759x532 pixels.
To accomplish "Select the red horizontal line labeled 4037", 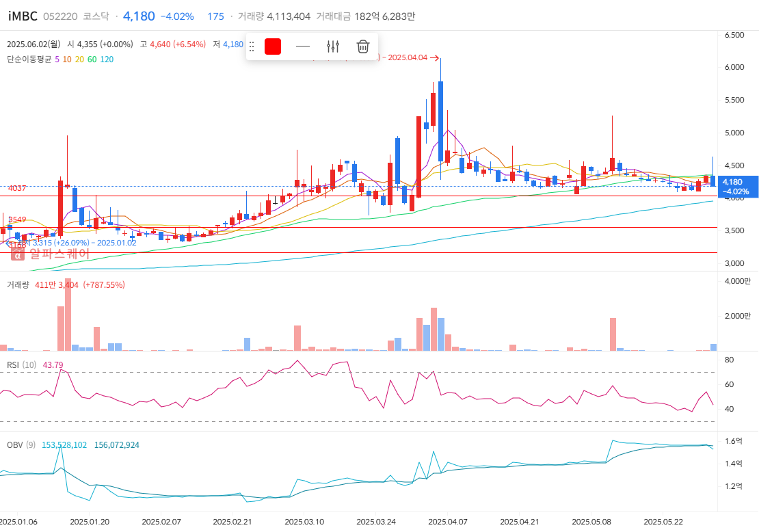I will [358, 196].
